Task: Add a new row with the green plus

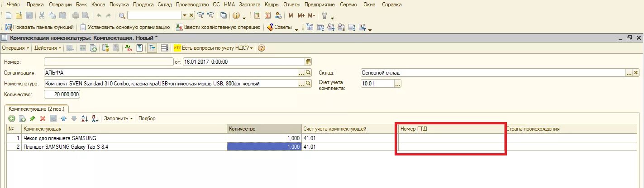Action: [x=12, y=118]
